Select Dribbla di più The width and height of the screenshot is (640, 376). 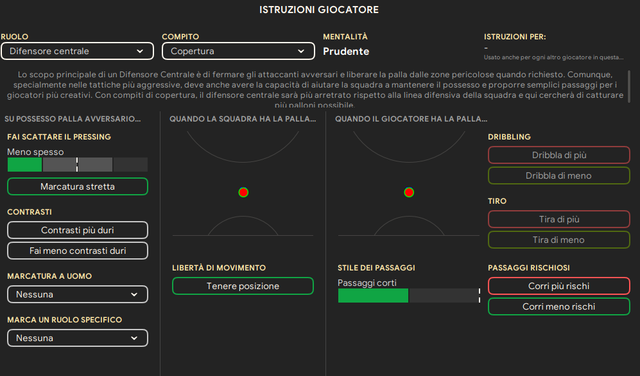point(559,155)
